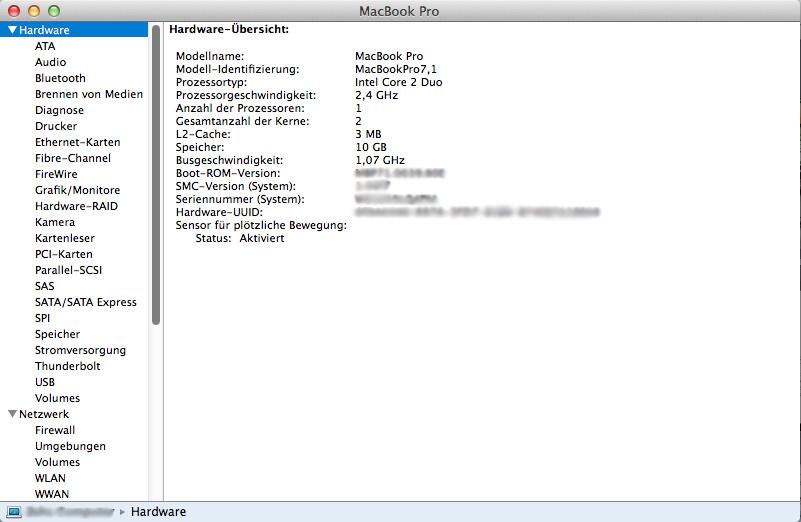Screen dimensions: 801x522
Task: Select SATA/SATA Express entry
Action: tap(86, 302)
